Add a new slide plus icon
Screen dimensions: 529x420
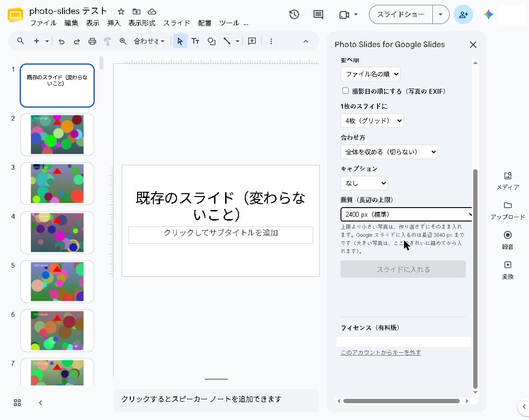tap(37, 41)
